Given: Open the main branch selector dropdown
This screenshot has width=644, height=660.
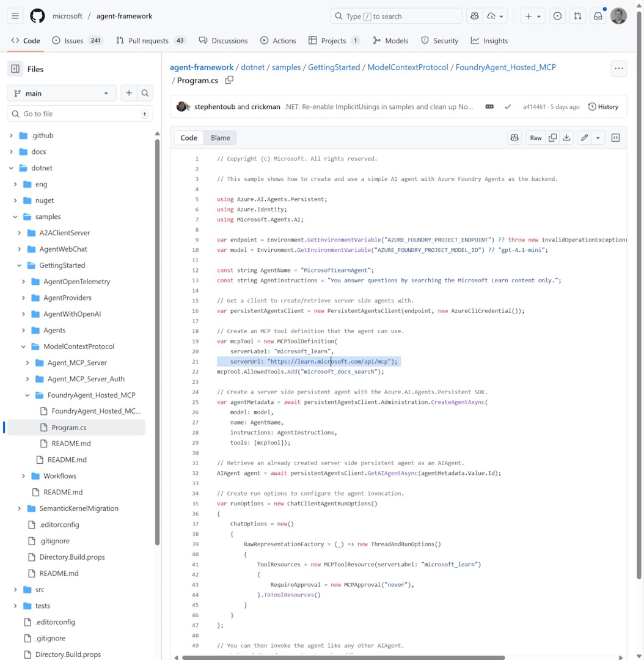Looking at the screenshot, I should point(61,94).
